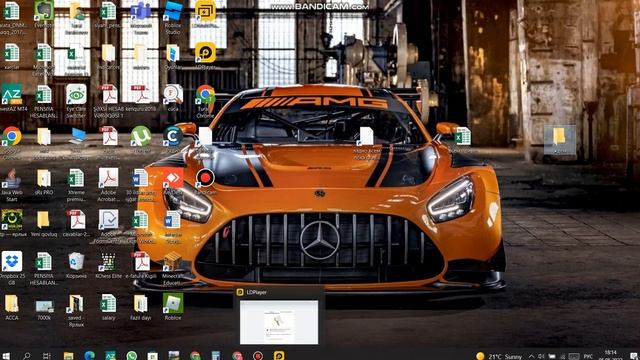Open the weather widget showing 21°C Sunny
This screenshot has height=360, width=640.
(499, 356)
